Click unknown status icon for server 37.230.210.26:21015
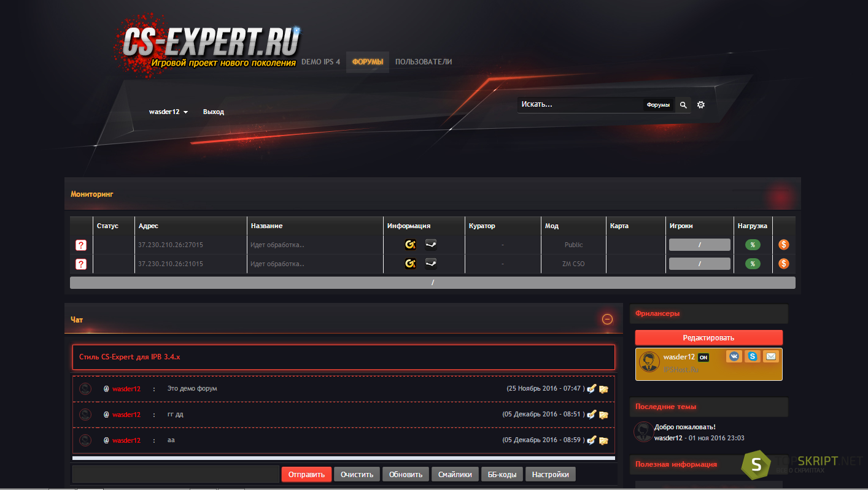The image size is (868, 490). pos(80,264)
